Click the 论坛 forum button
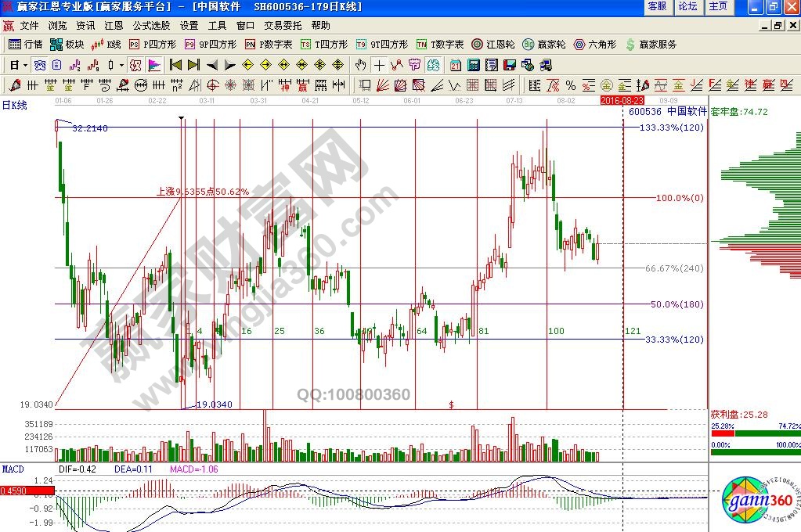The width and height of the screenshot is (801, 532). pos(687,6)
